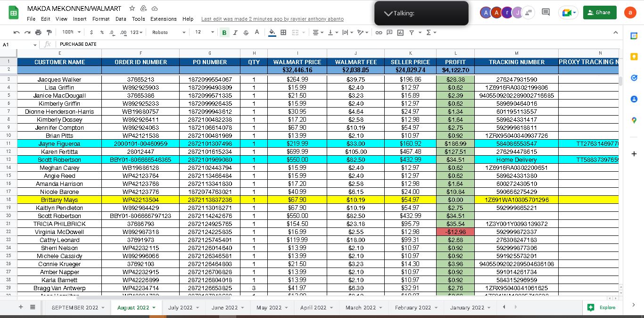644x318 pixels.
Task: Open the File menu
Action: [31, 19]
